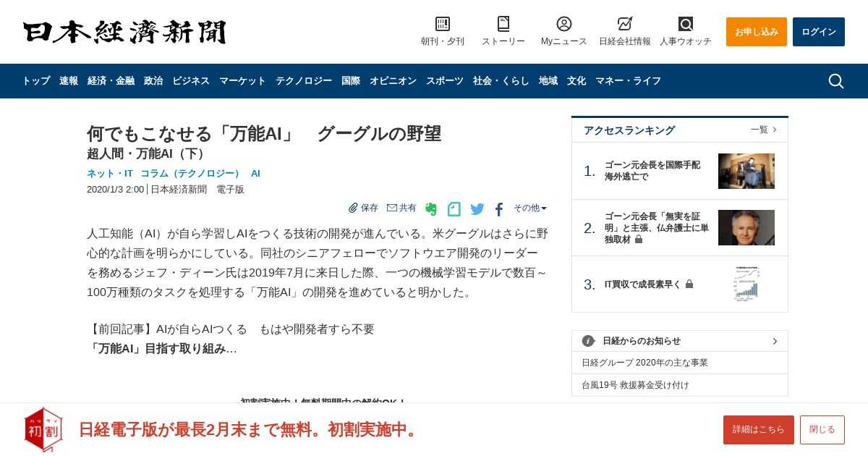Click the teal note share icon
The height and width of the screenshot is (456, 868).
454,209
